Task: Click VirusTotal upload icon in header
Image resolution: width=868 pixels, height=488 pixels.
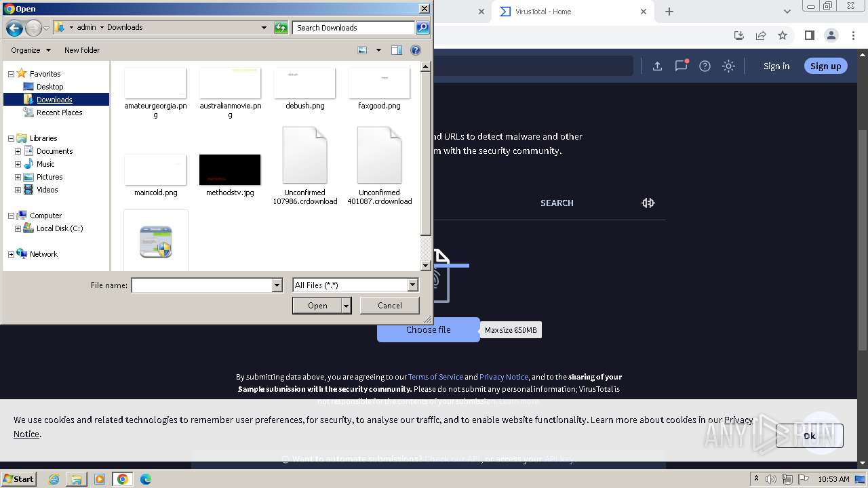Action: click(657, 66)
